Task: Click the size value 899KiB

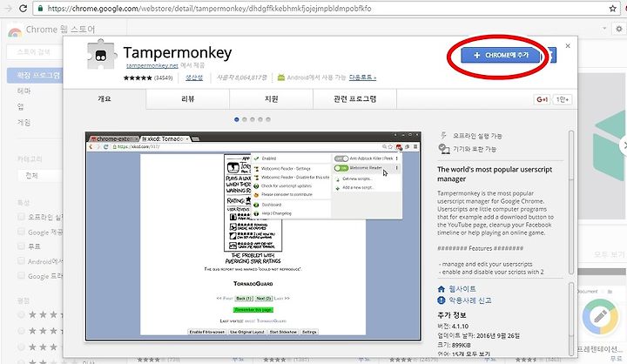Action: [x=459, y=345]
